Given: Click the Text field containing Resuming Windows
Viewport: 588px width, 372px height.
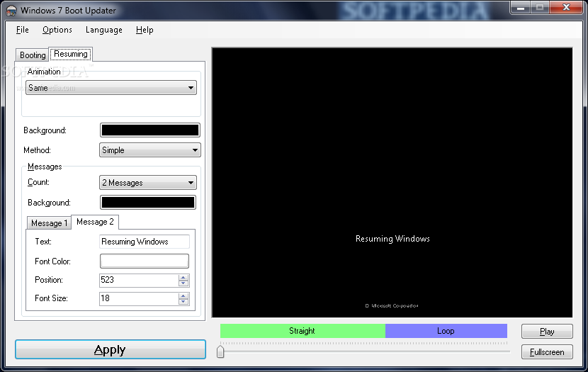Looking at the screenshot, I should click(x=145, y=242).
